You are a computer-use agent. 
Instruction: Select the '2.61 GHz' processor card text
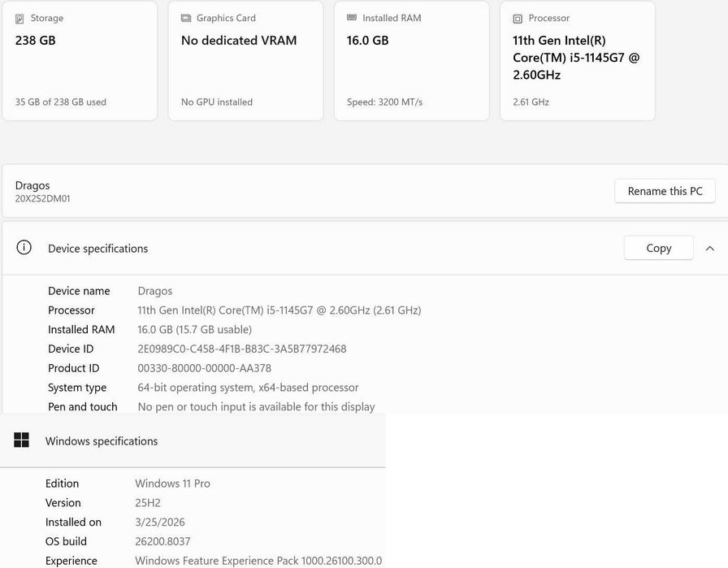tap(531, 102)
